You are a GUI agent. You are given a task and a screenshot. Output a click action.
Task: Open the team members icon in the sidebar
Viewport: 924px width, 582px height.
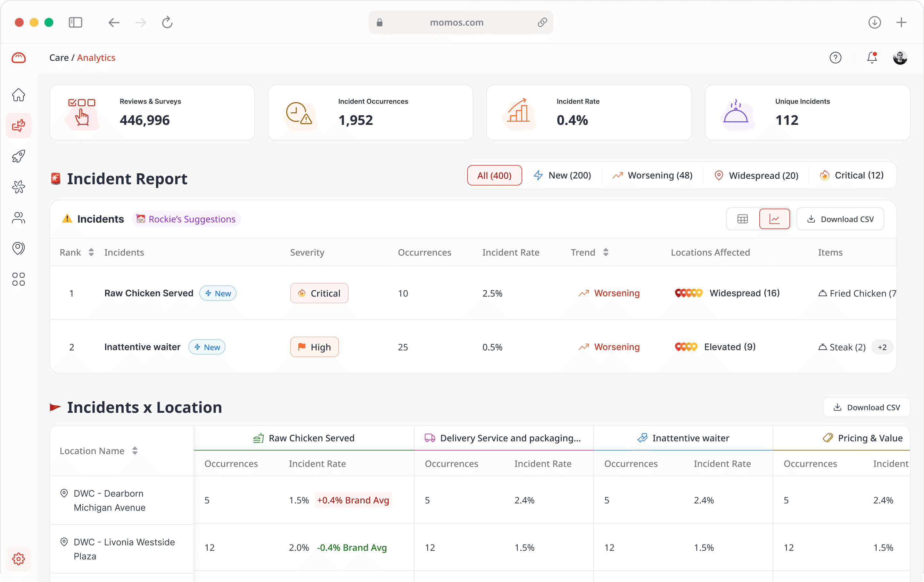pyautogui.click(x=18, y=218)
